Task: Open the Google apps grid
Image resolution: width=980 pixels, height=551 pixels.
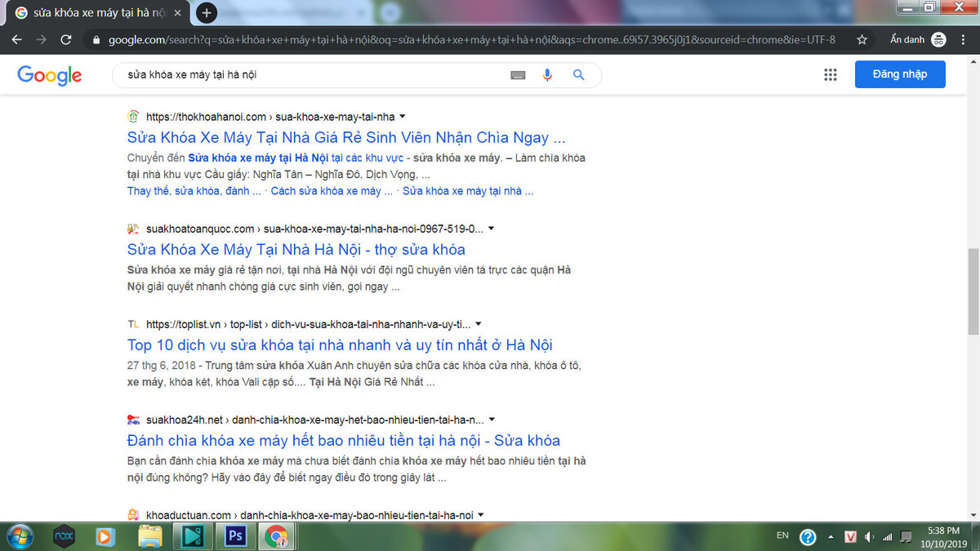Action: (x=831, y=75)
